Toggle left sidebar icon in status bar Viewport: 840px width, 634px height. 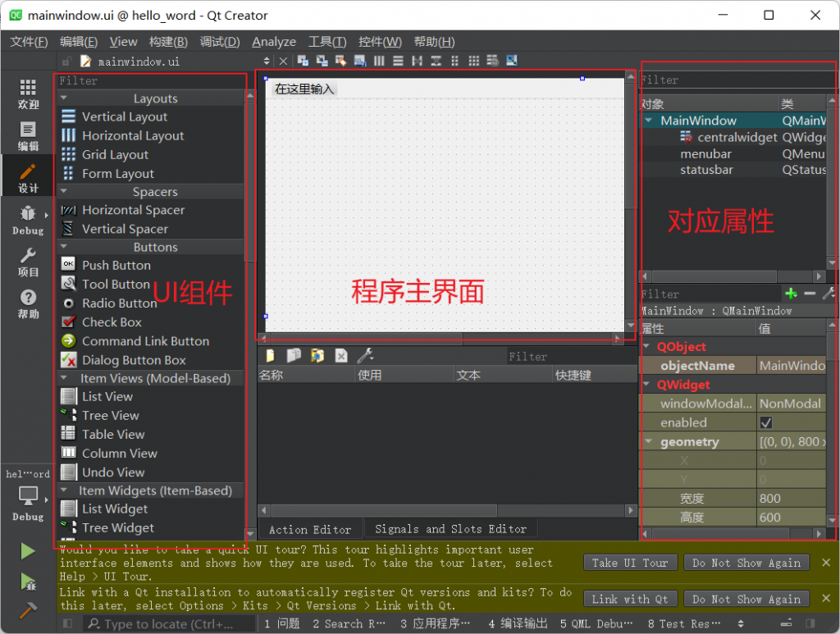pos(67,623)
